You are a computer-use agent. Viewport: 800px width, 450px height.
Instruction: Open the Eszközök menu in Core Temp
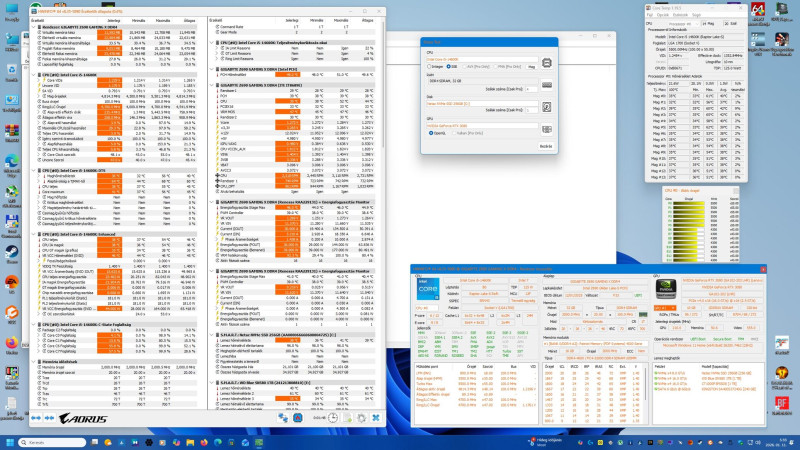point(680,15)
